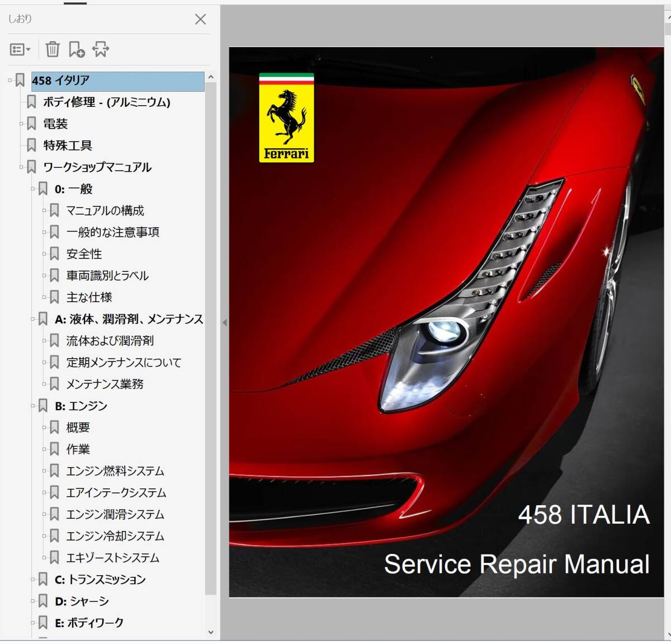Expand the C: トランスミッション node
Viewport: 671px width, 644px height.
tap(33, 580)
